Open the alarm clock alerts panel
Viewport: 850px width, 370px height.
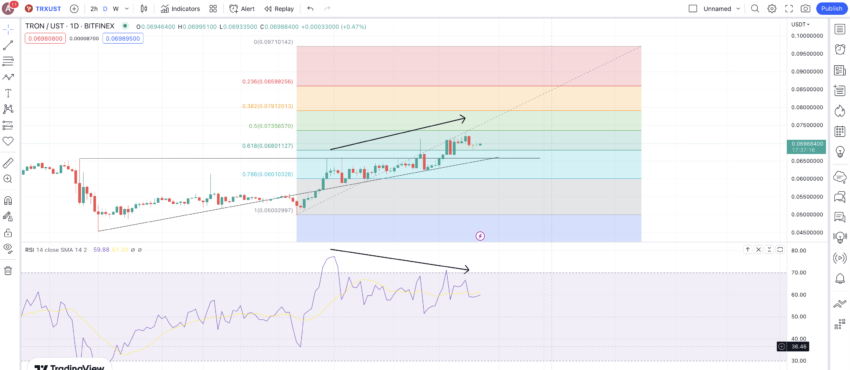[x=840, y=49]
